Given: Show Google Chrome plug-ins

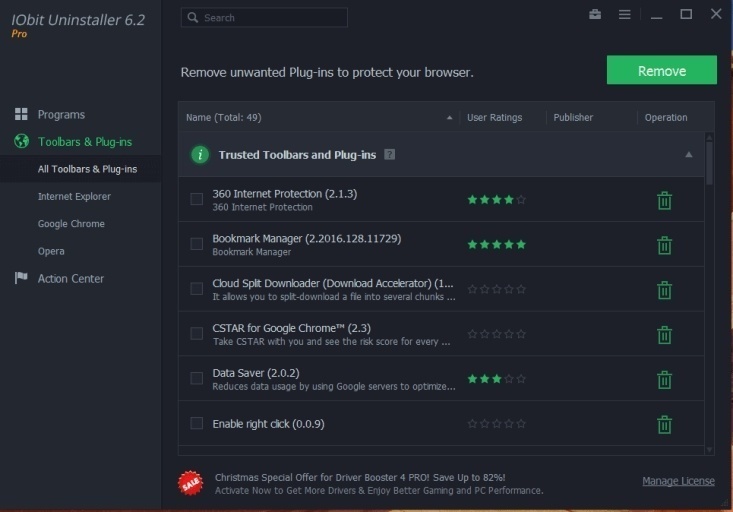Looking at the screenshot, I should (x=71, y=224).
